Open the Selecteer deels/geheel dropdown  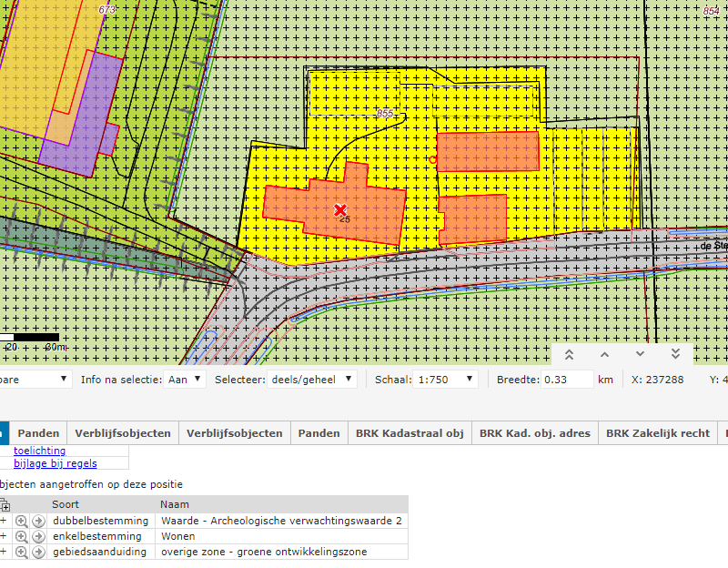point(312,380)
